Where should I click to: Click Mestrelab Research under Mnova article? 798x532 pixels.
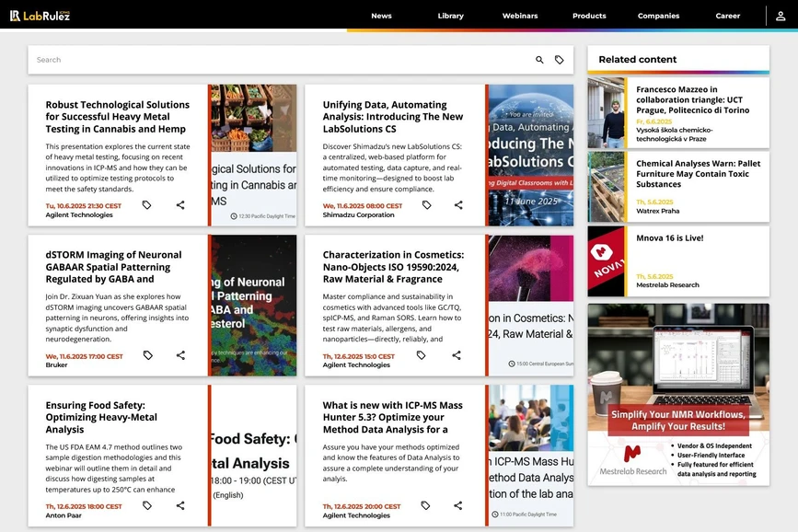tap(667, 285)
